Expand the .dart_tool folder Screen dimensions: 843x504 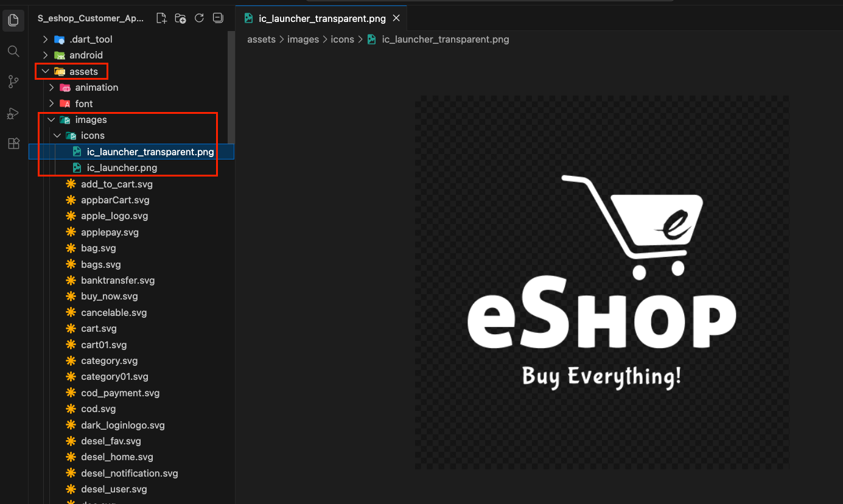44,38
